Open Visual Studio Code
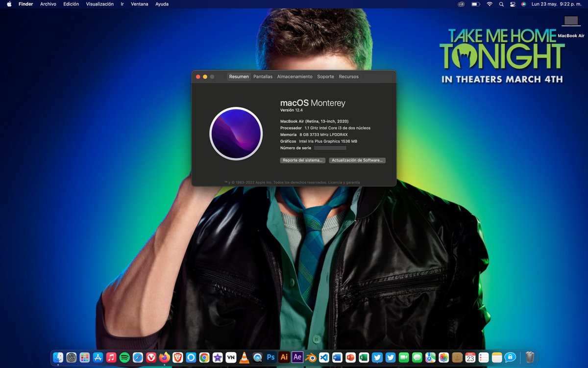 [323, 357]
